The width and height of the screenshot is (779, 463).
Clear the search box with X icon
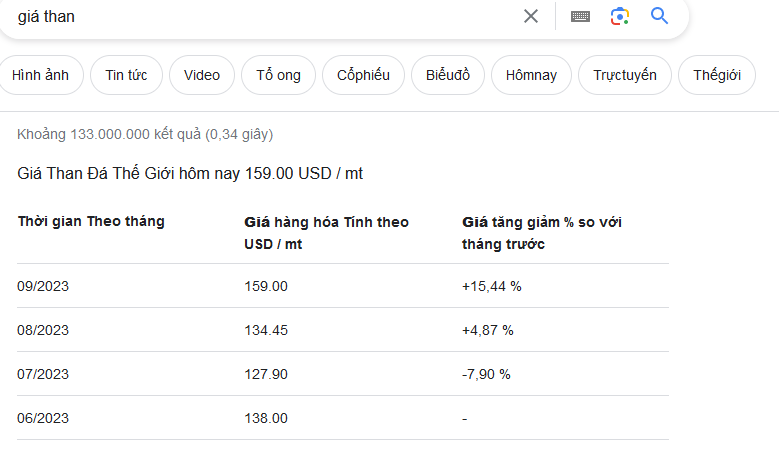click(x=531, y=16)
